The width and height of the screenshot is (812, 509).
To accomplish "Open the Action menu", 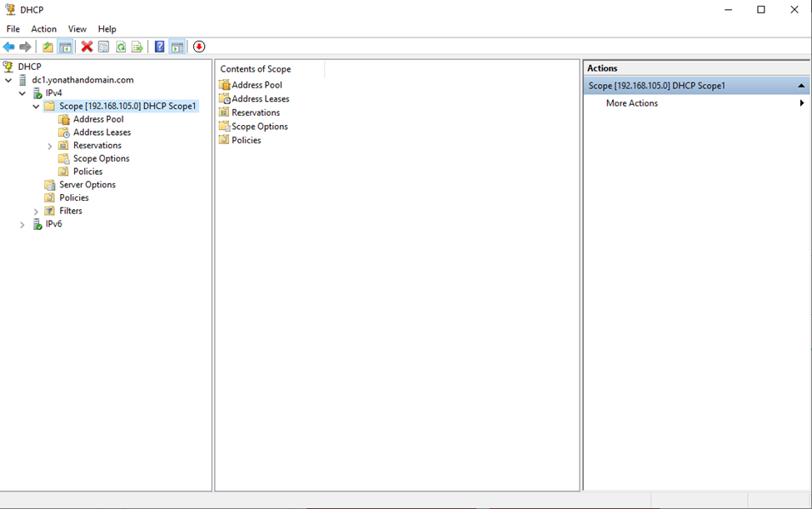I will pyautogui.click(x=43, y=29).
